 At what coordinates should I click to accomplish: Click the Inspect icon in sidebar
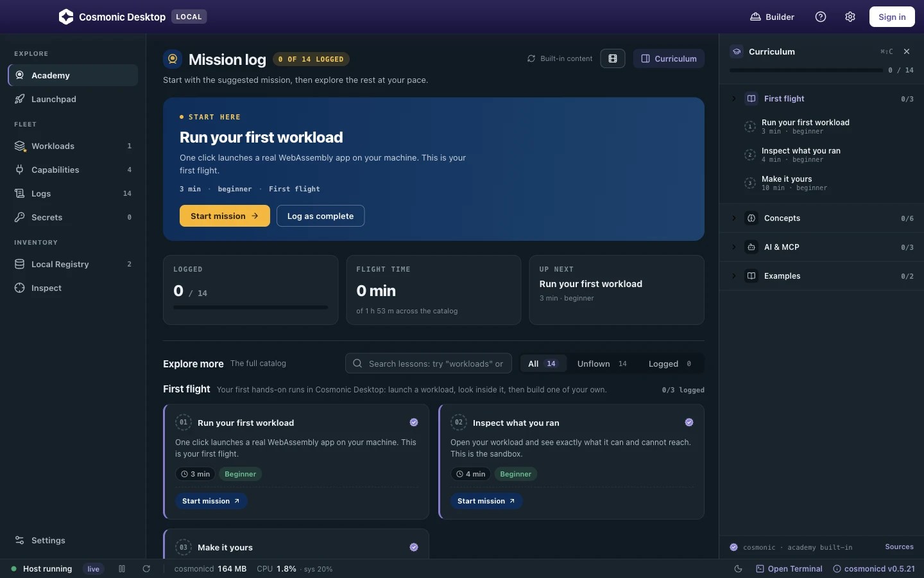click(20, 288)
